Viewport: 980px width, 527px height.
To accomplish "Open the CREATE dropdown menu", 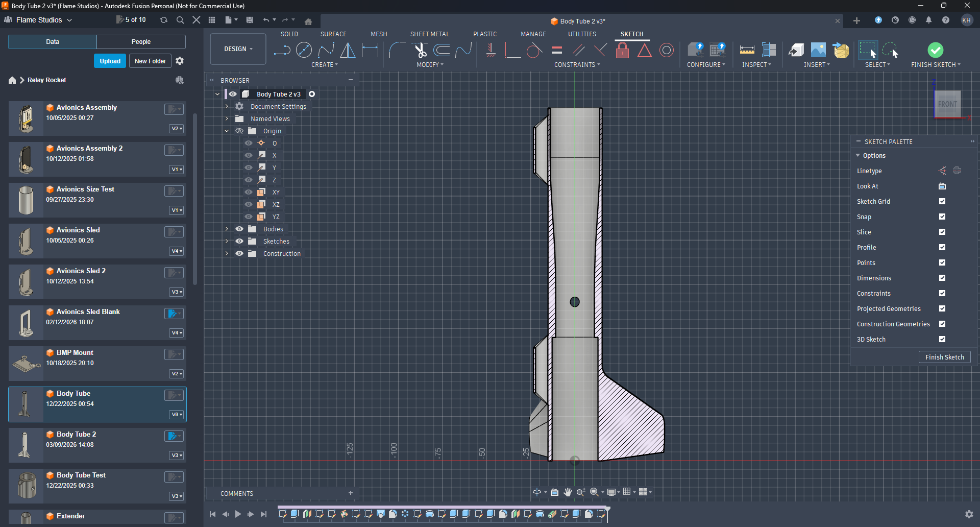I will (325, 65).
